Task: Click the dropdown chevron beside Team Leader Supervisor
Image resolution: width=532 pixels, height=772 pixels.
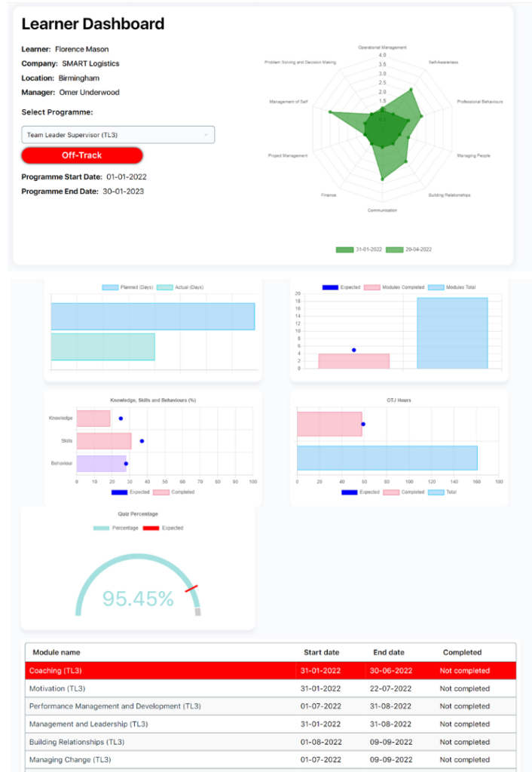Action: [x=206, y=135]
